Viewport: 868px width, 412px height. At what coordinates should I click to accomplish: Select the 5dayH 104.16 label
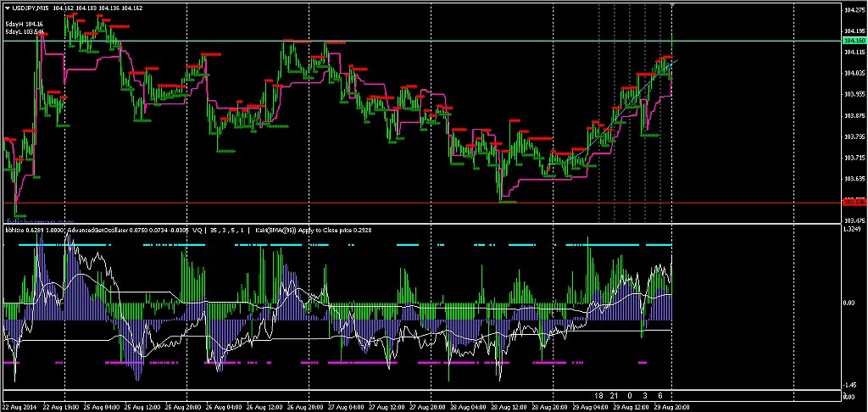(x=24, y=24)
